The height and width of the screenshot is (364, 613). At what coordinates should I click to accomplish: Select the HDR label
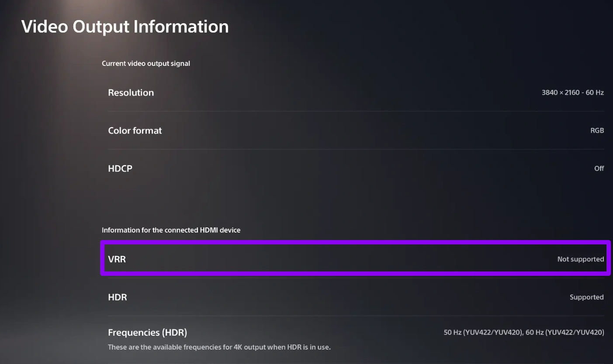117,297
